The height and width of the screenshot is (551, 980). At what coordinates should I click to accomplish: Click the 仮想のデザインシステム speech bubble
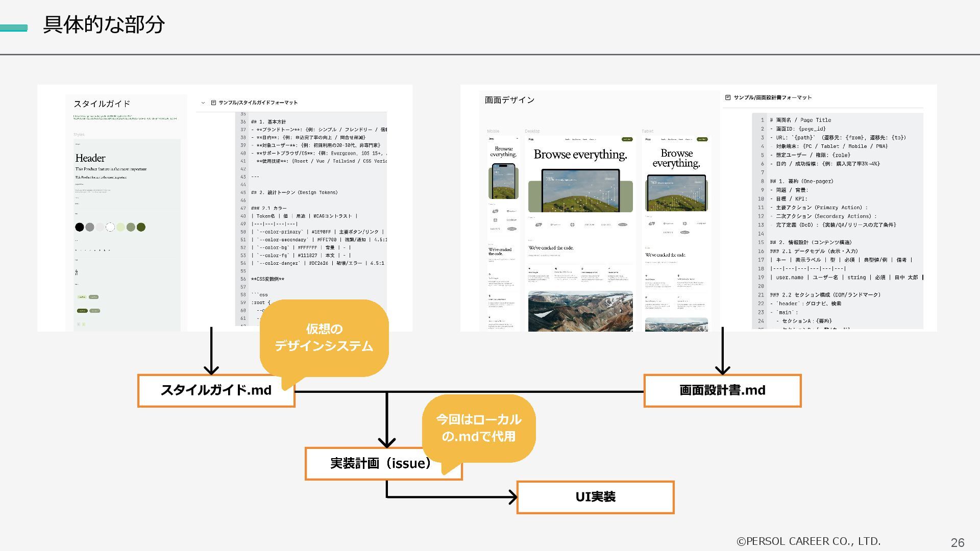click(x=324, y=338)
